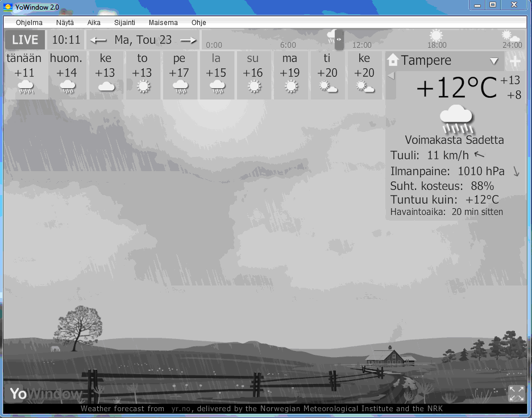Click the daily low +8 value
The height and width of the screenshot is (418, 532).
coord(514,95)
